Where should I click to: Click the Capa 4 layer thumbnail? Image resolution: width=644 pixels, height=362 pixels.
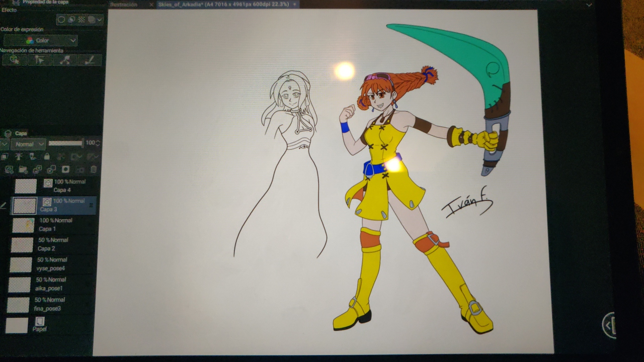(26, 186)
